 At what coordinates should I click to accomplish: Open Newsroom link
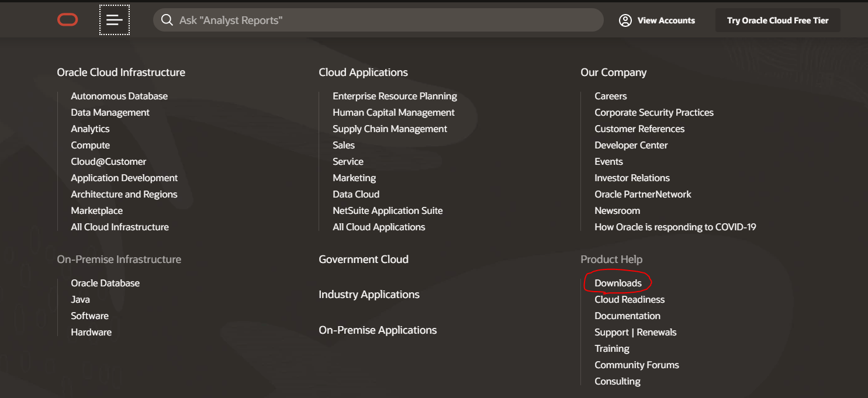point(617,210)
